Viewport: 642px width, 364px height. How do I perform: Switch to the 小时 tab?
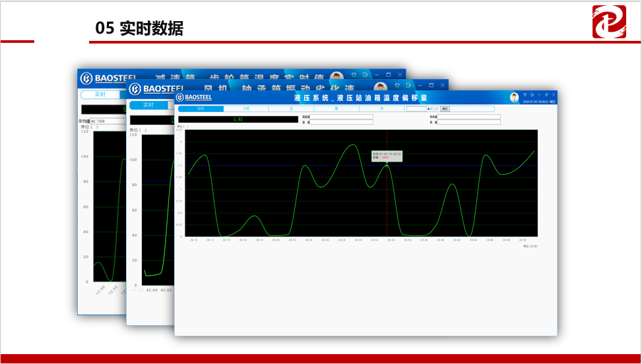click(246, 109)
